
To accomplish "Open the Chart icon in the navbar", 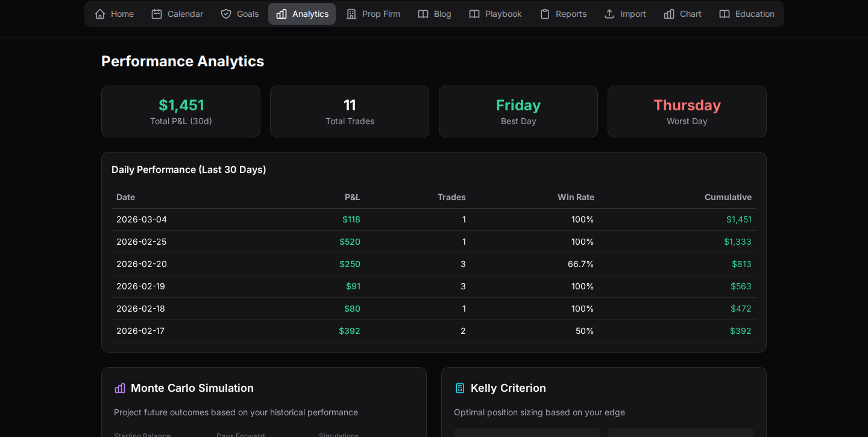I will click(671, 13).
